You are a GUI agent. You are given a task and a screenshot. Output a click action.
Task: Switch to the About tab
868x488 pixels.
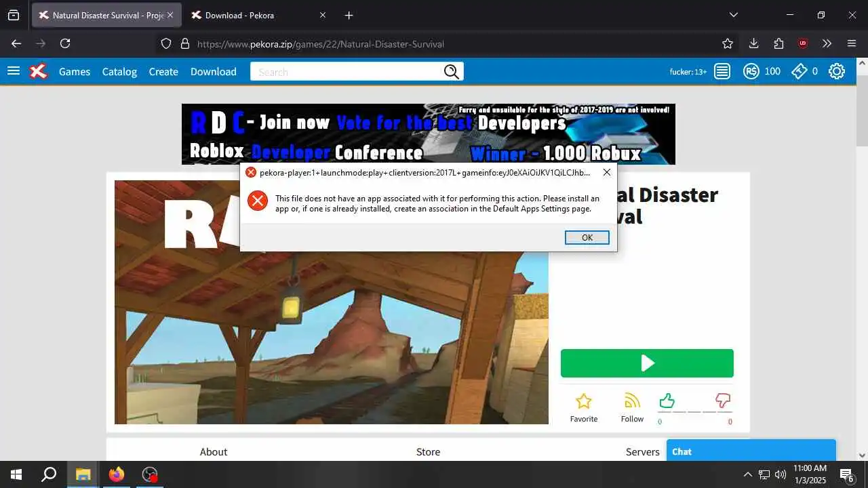214,451
